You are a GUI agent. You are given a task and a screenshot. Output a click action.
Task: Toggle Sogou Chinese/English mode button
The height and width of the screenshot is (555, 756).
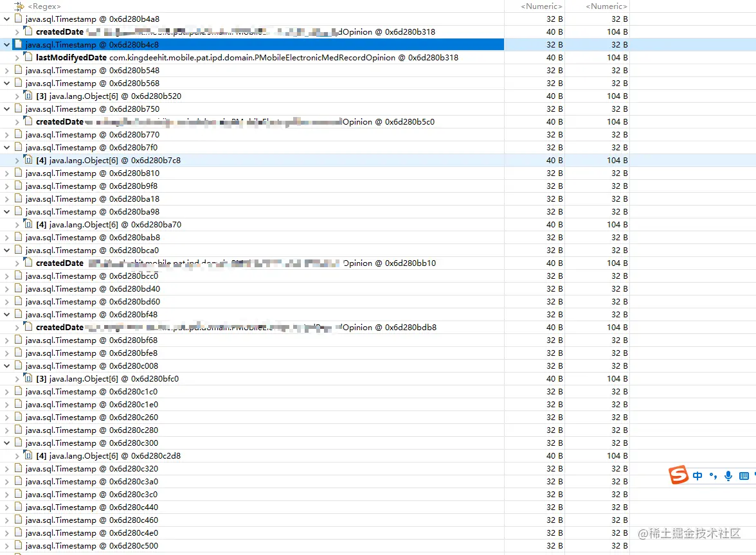click(697, 476)
